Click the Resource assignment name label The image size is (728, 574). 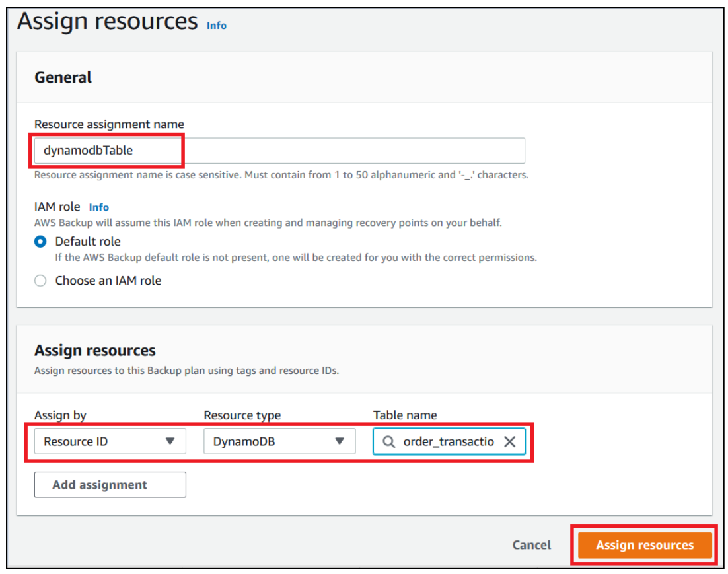pos(109,124)
